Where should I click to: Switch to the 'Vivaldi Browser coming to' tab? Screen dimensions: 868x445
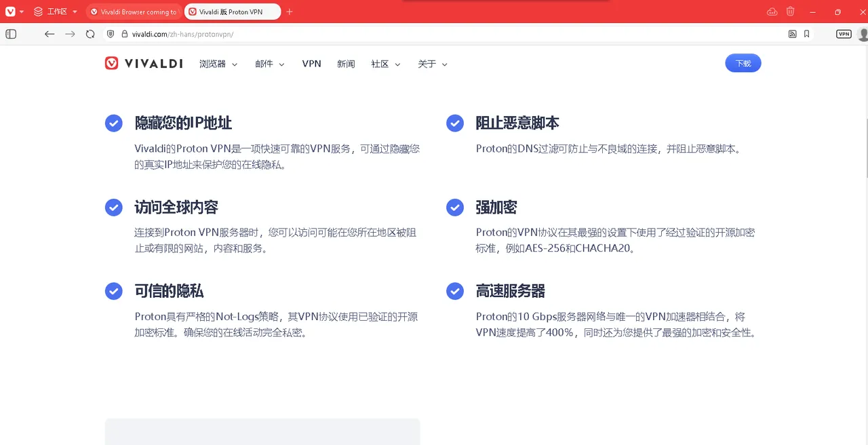pyautogui.click(x=134, y=12)
